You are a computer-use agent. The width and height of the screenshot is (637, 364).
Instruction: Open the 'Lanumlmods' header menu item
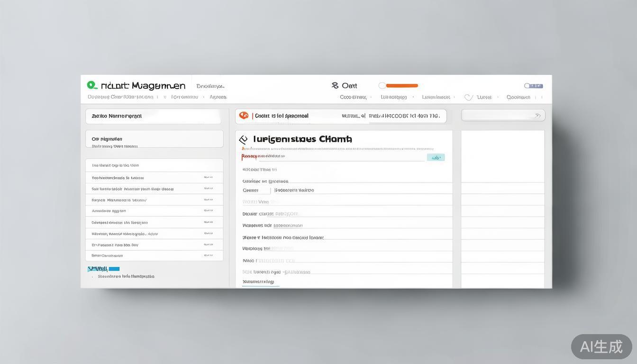tap(436, 97)
